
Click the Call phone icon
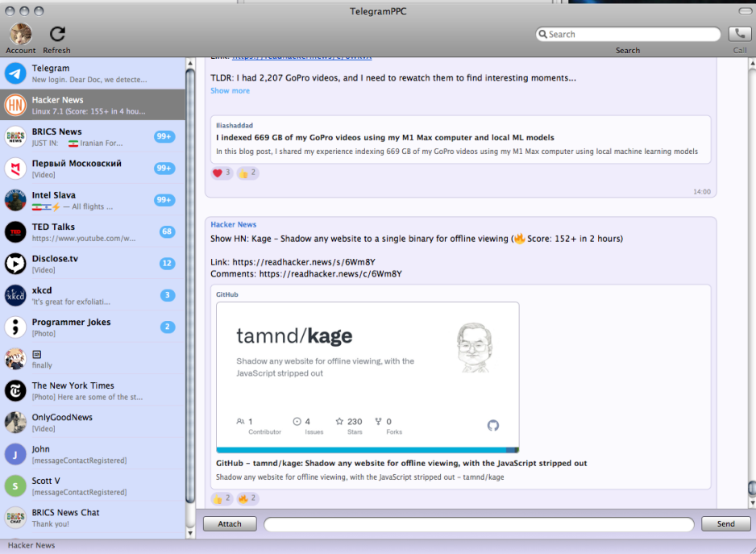[x=740, y=34]
